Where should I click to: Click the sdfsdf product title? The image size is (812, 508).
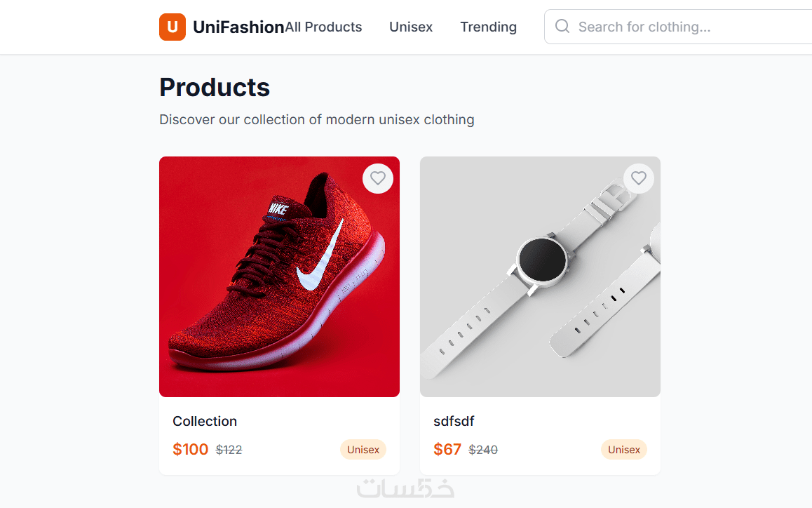pos(454,421)
